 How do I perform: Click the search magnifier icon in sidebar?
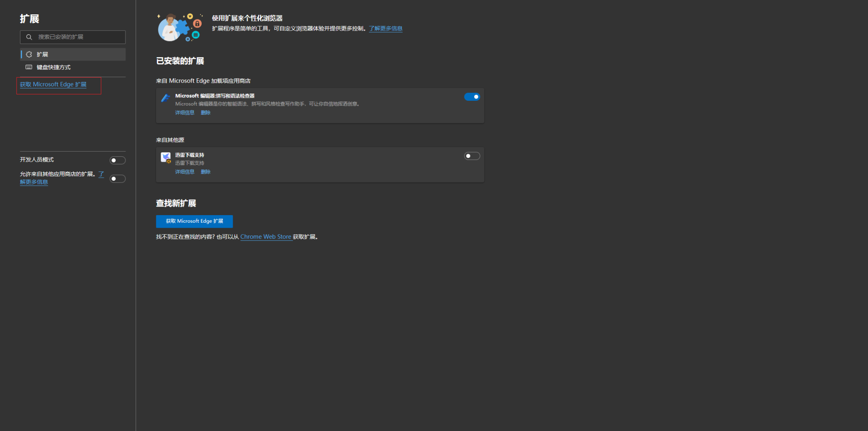(x=29, y=37)
